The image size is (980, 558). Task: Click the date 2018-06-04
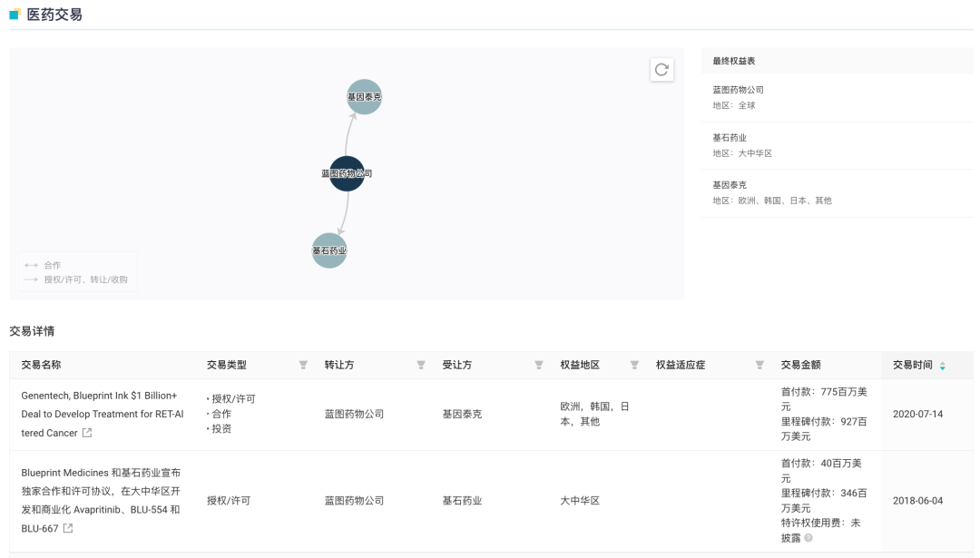(917, 501)
